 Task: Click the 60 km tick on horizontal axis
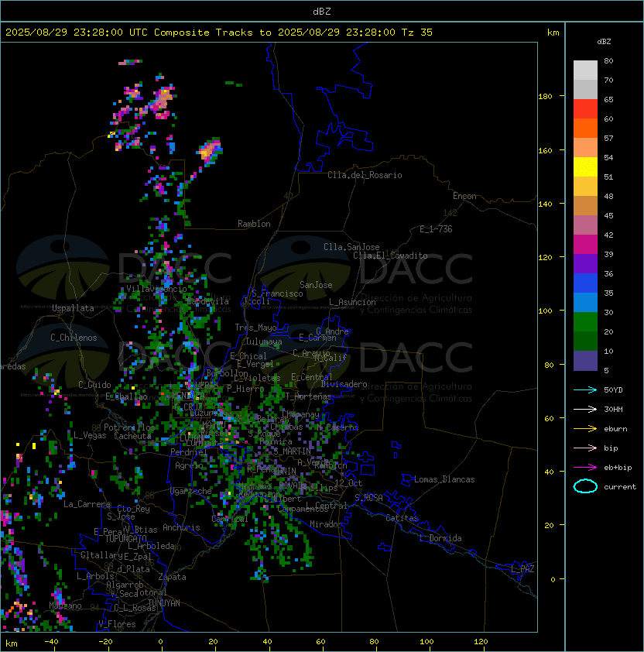tap(320, 642)
